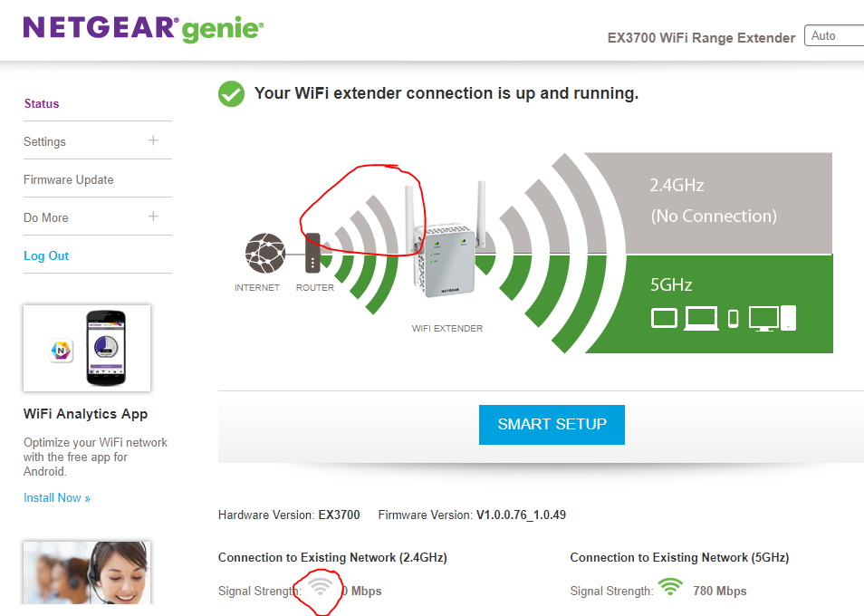Image resolution: width=864 pixels, height=616 pixels.
Task: Open the Status page in sidebar
Action: click(42, 103)
